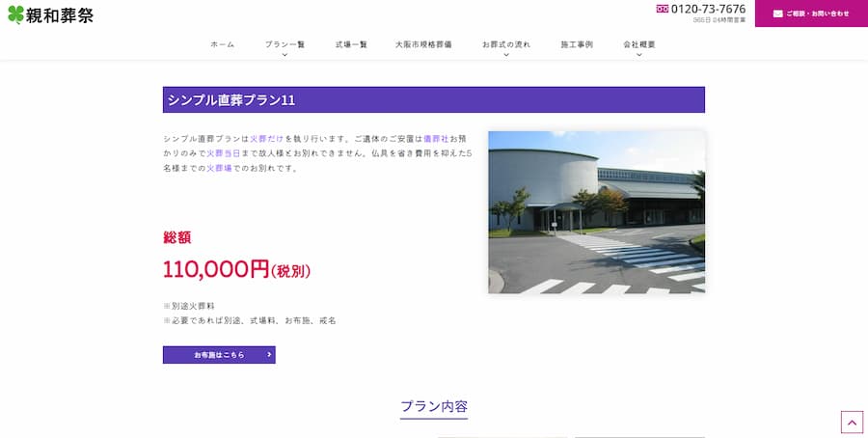Follow the 火葬だけ link
The width and height of the screenshot is (868, 438).
tap(267, 138)
